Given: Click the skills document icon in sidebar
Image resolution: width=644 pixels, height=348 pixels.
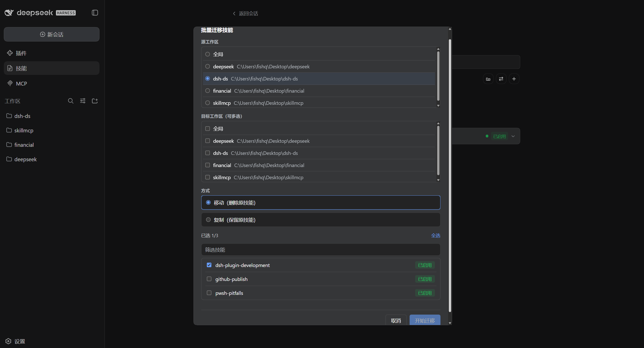Looking at the screenshot, I should [x=10, y=68].
